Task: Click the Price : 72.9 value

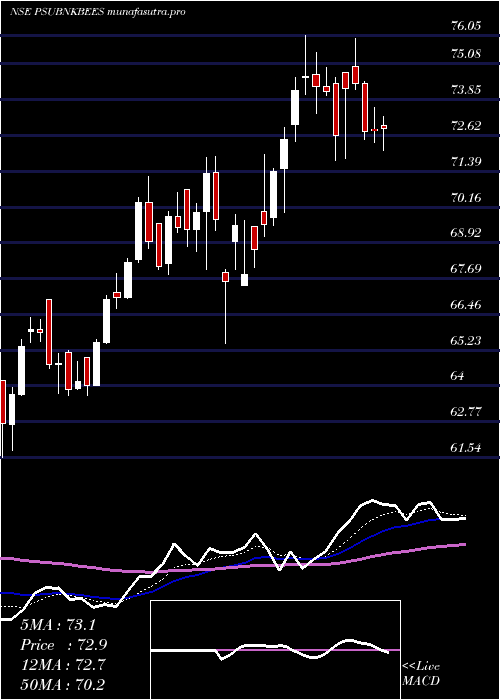Action: click(64, 645)
